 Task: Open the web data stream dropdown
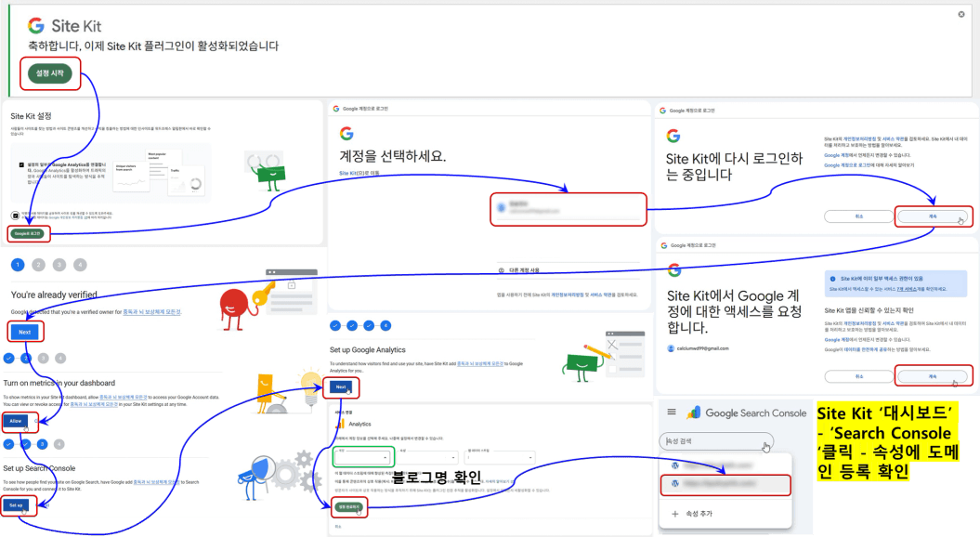500,457
